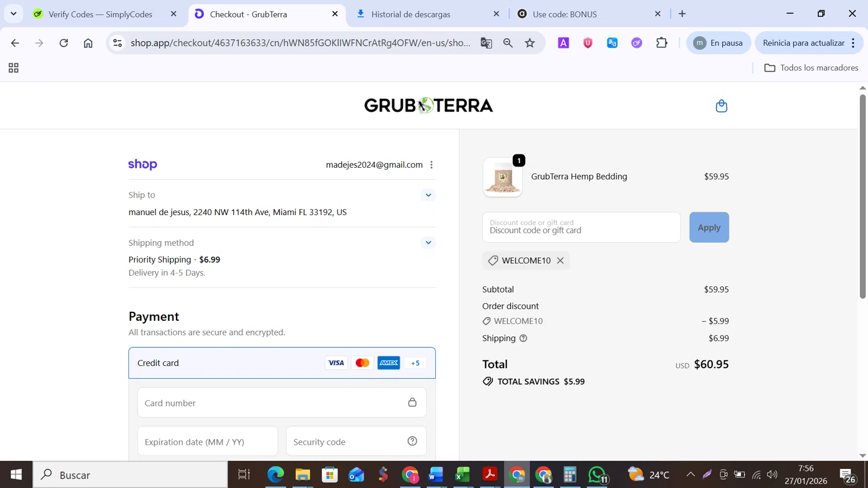The height and width of the screenshot is (488, 868).
Task: Focus the Expiration date field
Action: pos(208,441)
